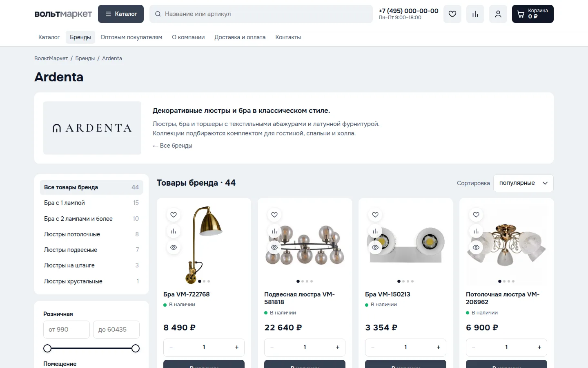Open the Корзина cart button

click(533, 14)
